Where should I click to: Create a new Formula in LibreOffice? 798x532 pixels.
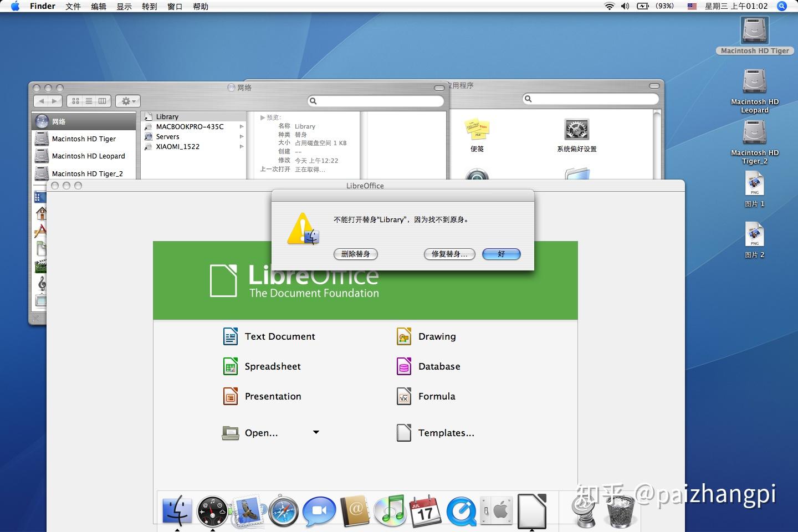tap(426, 396)
